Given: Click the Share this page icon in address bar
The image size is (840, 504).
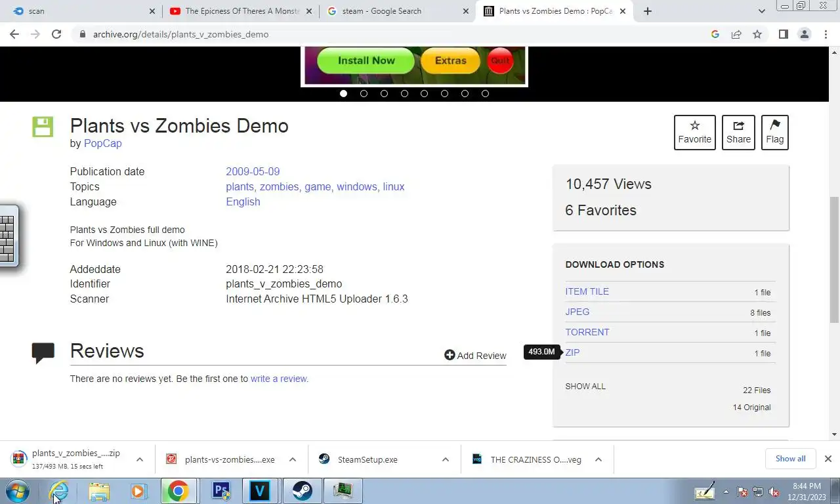Looking at the screenshot, I should 736,34.
